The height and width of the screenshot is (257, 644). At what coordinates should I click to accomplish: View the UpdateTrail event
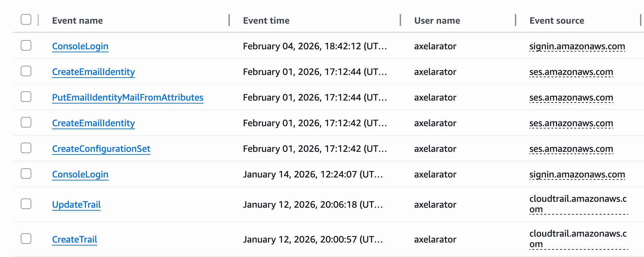pos(76,205)
